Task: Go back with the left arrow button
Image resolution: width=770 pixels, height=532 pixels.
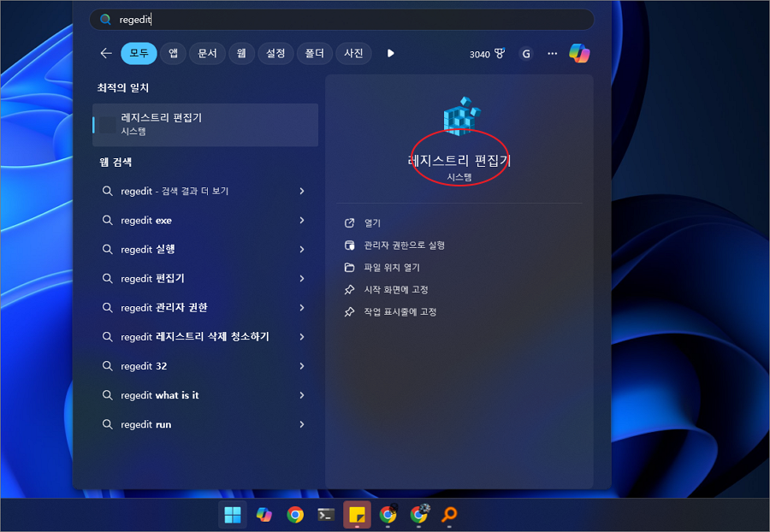Action: (106, 53)
